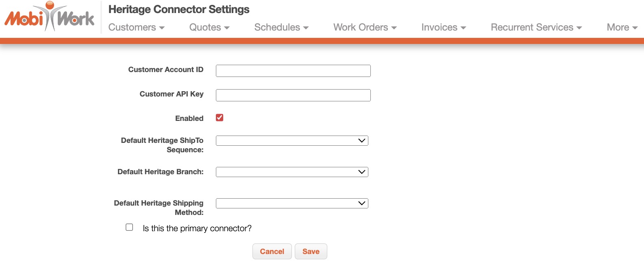The image size is (644, 276).
Task: Click the Enabled label text
Action: (x=189, y=118)
